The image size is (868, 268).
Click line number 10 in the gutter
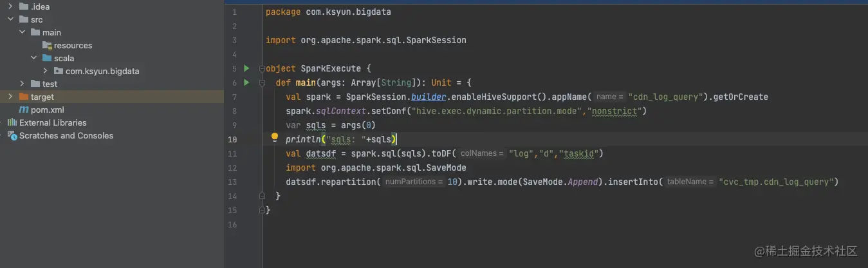click(233, 139)
